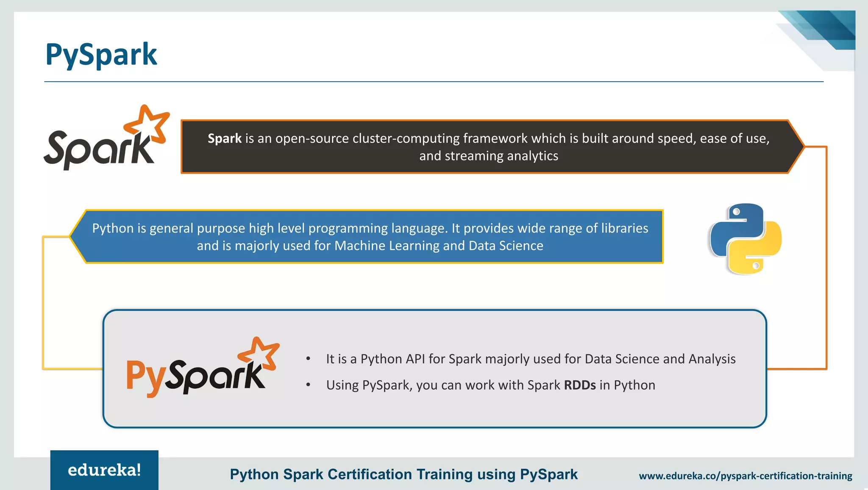Open the www.edureka.co/pyspark-certification-training link
The height and width of the screenshot is (490, 868).
pyautogui.click(x=746, y=476)
